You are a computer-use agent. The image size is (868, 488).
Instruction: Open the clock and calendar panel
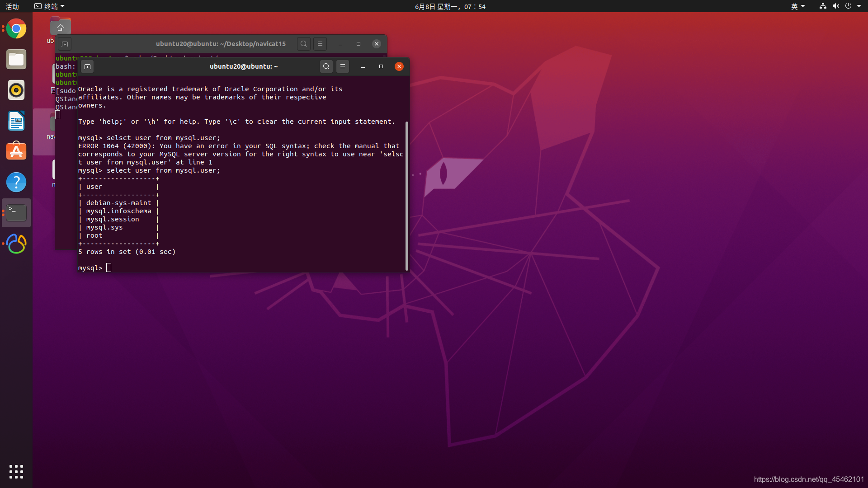pos(450,6)
